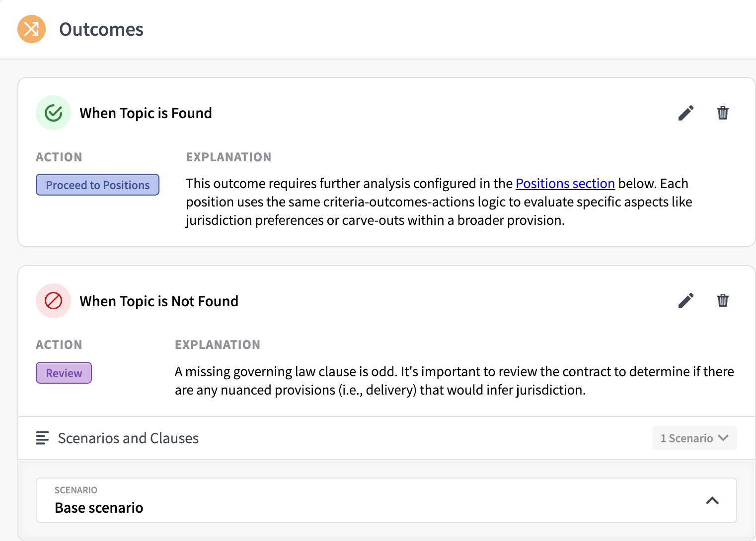
Task: Open the 1 Scenario dropdown
Action: pos(694,438)
